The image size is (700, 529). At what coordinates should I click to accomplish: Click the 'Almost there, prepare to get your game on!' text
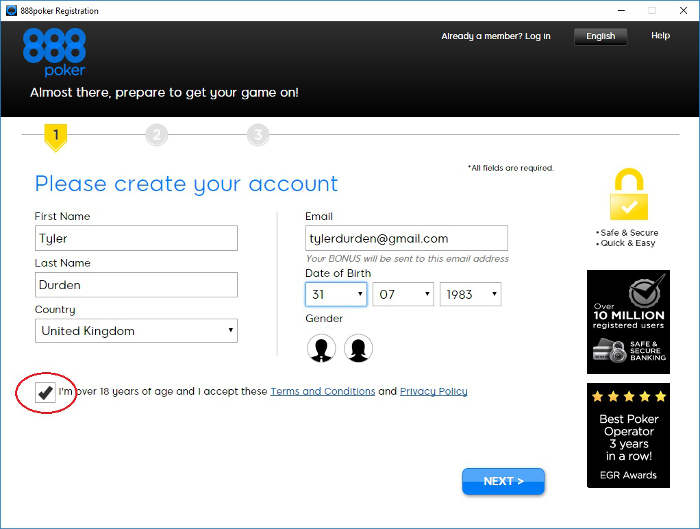point(164,92)
